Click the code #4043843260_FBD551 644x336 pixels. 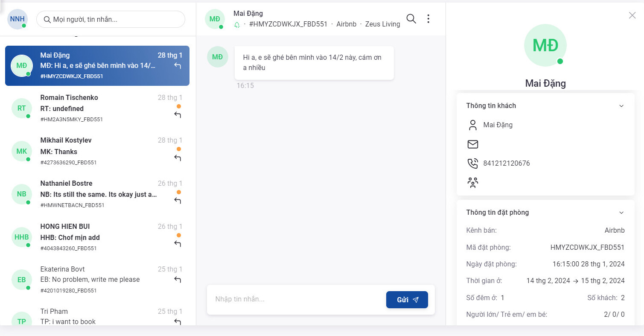[69, 248]
